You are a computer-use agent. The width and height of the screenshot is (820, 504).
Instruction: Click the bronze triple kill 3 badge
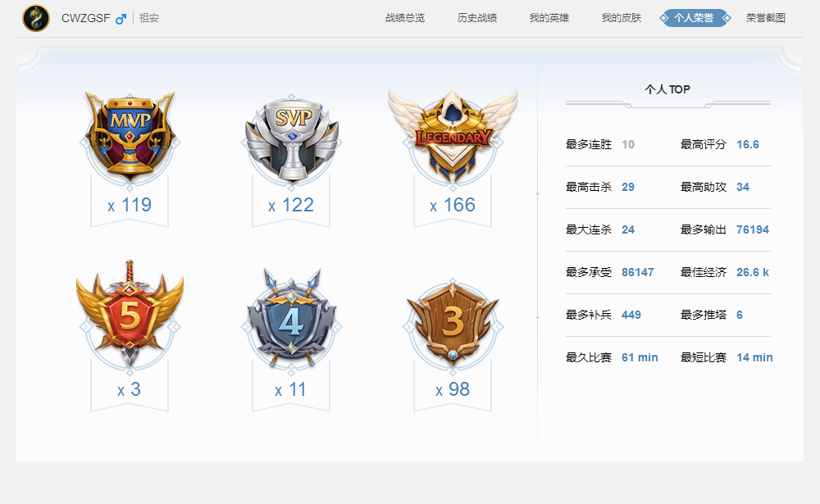(453, 321)
